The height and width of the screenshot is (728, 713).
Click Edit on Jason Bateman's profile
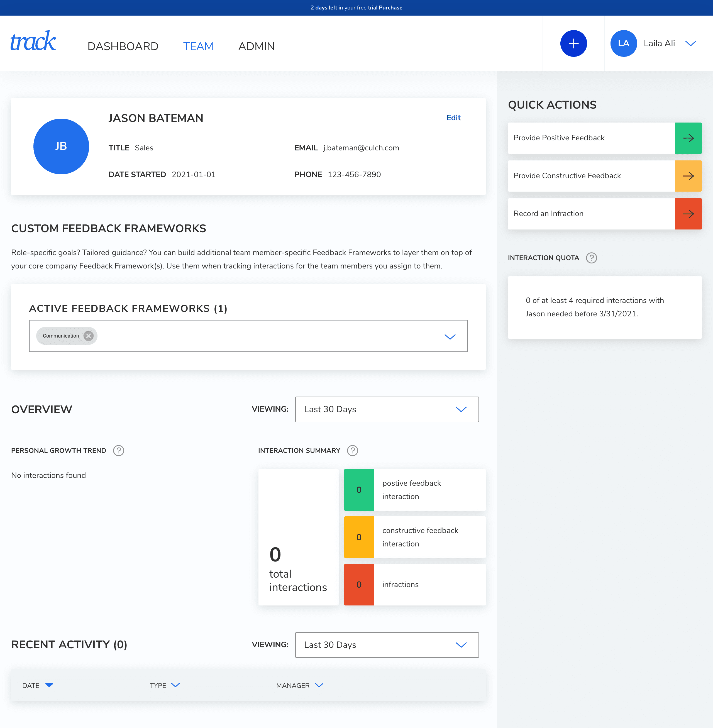coord(453,118)
